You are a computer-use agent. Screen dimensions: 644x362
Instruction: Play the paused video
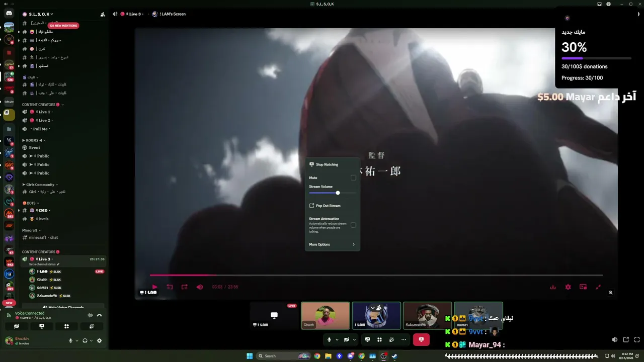pos(154,287)
